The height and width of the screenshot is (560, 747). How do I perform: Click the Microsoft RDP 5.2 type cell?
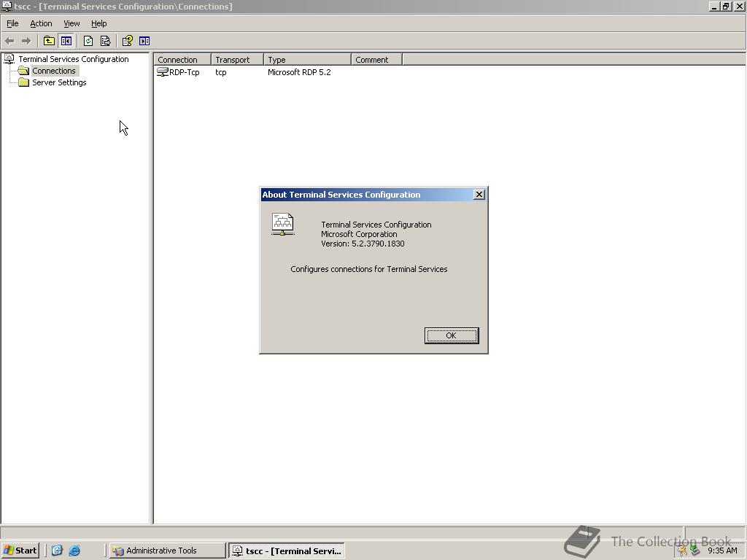(x=299, y=72)
